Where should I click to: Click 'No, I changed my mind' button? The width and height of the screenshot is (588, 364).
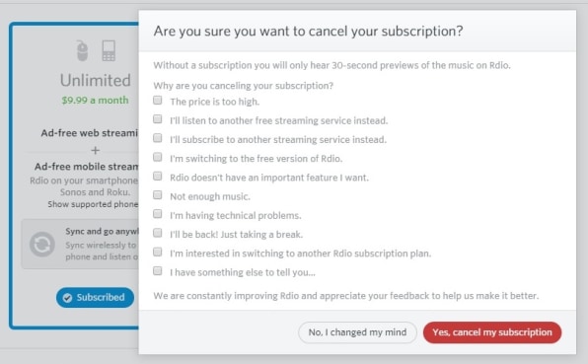tap(357, 332)
